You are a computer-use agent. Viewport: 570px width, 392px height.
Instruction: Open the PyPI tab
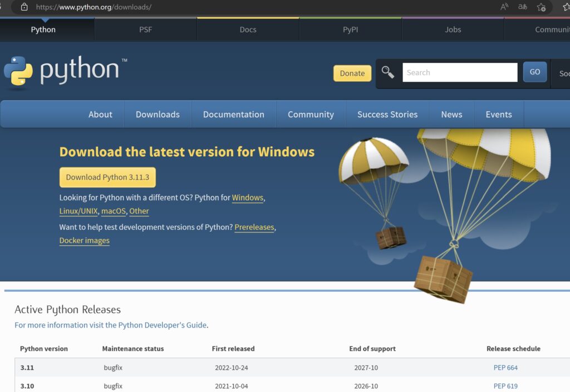click(x=351, y=29)
